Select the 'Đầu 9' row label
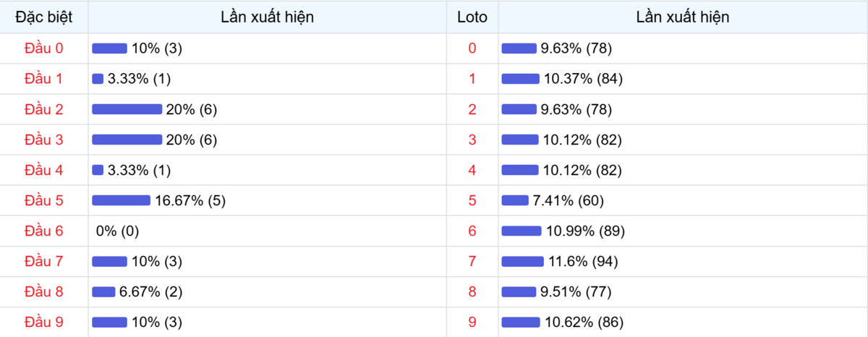The width and height of the screenshot is (868, 337). coord(44,322)
